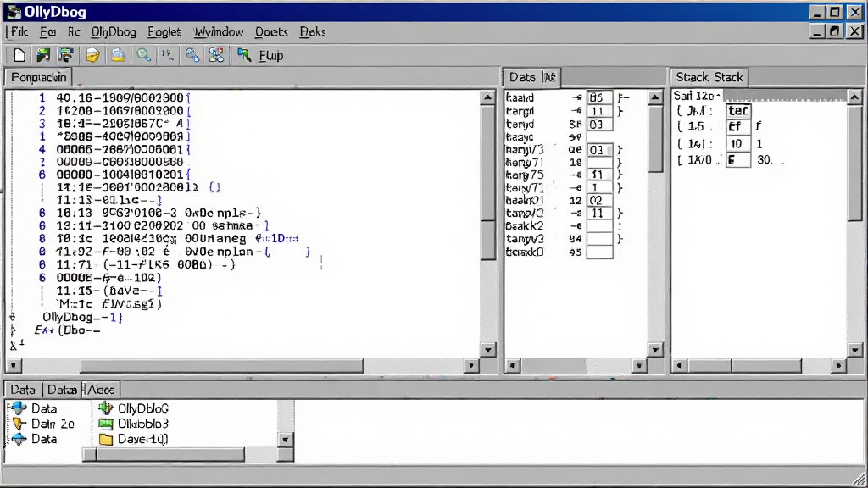Open the Doets menu
Image resolution: width=868 pixels, height=488 pixels.
tap(271, 32)
